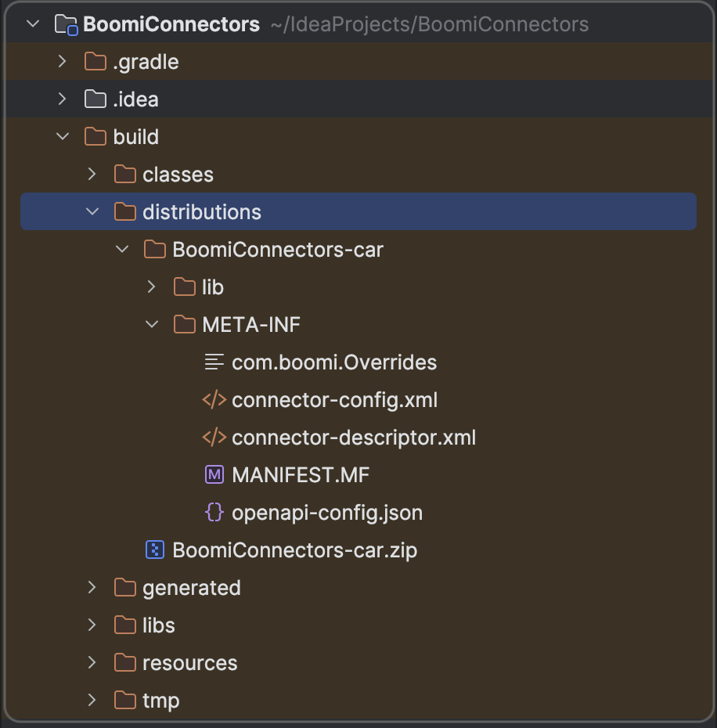Expand the .gradle folder
Image resolution: width=717 pixels, height=728 pixels.
point(62,61)
